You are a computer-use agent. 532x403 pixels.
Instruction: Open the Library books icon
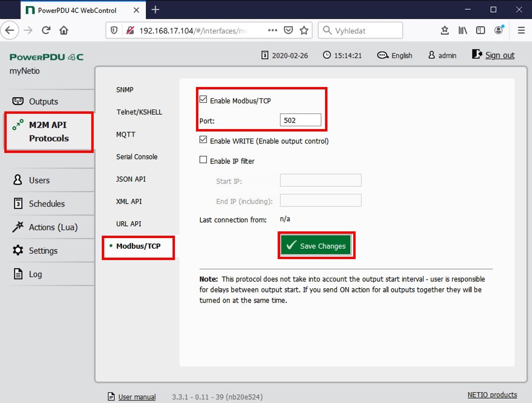(x=463, y=31)
